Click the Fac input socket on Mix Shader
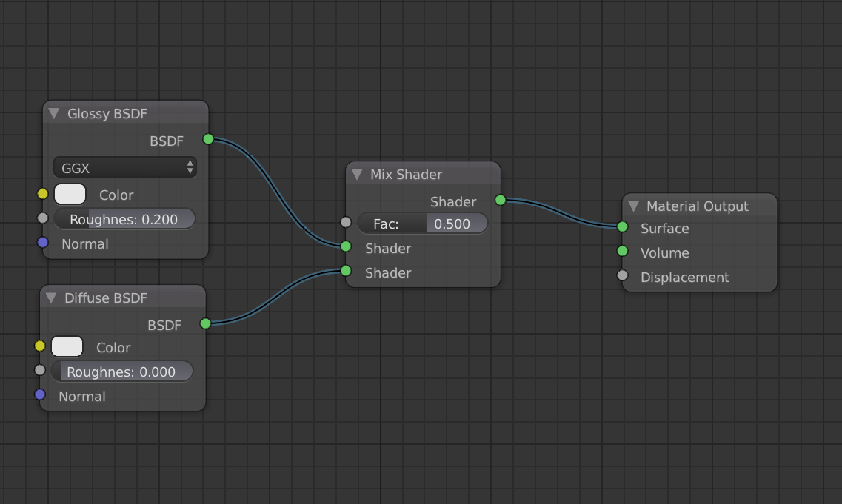Image resolution: width=842 pixels, height=504 pixels. coord(345,221)
